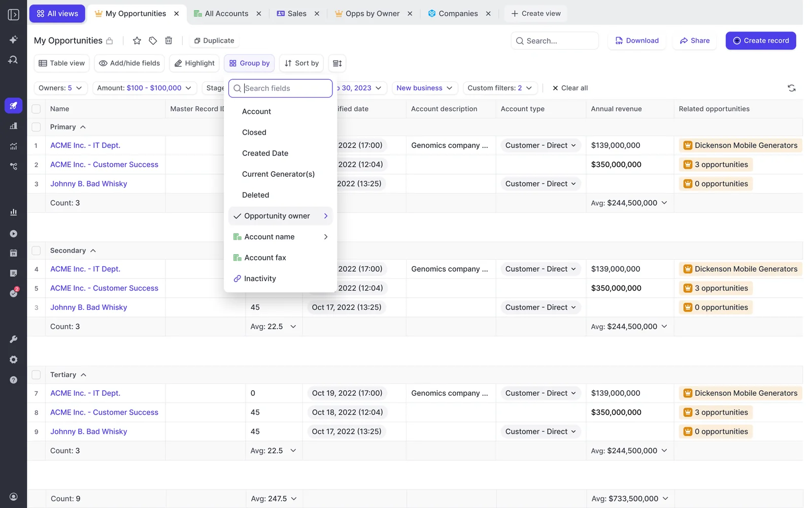Open the notification checkmark icon with badge
812x508 pixels.
[14, 293]
